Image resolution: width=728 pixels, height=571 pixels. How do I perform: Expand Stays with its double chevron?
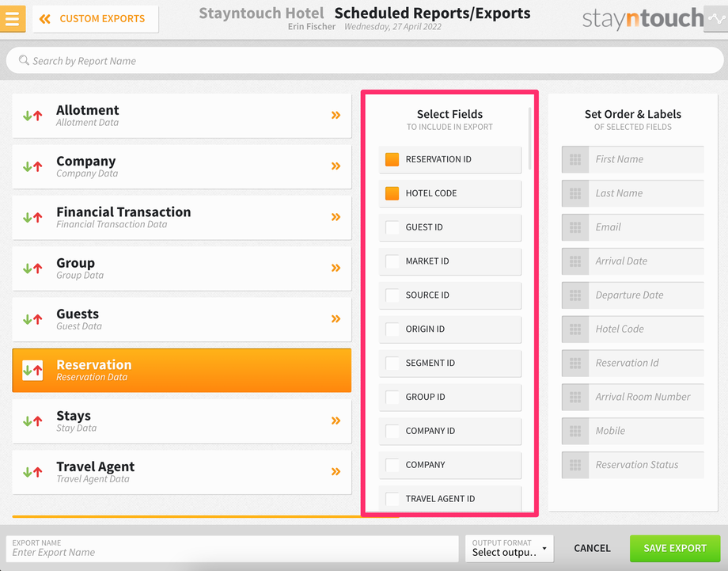(x=336, y=421)
